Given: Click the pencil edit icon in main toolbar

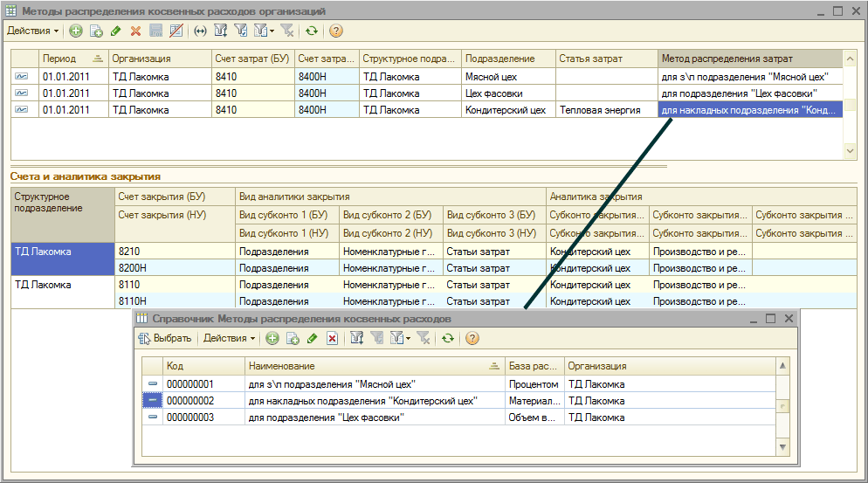Looking at the screenshot, I should click(115, 31).
